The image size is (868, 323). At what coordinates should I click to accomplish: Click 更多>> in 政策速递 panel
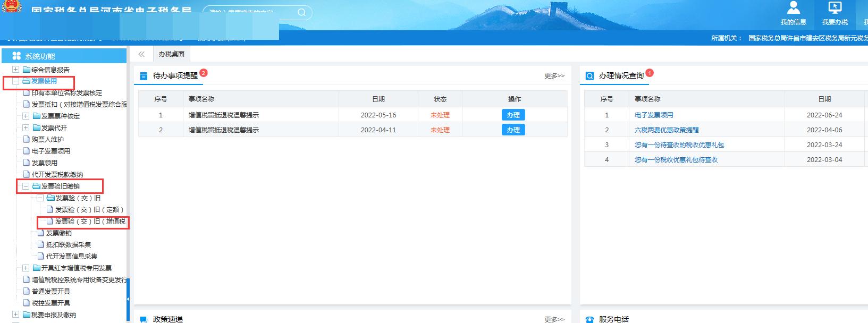point(554,319)
